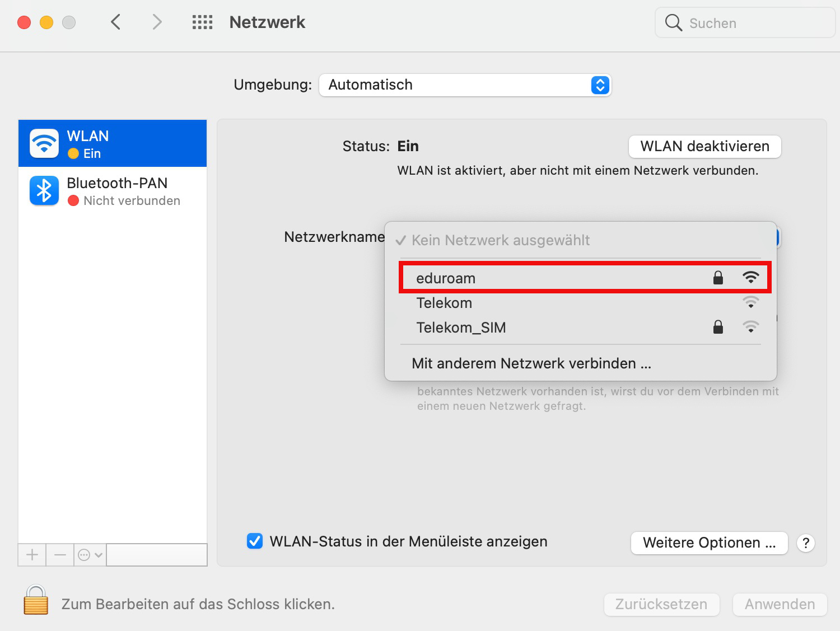This screenshot has width=840, height=631.
Task: Click the back arrow in toolbar
Action: point(116,22)
